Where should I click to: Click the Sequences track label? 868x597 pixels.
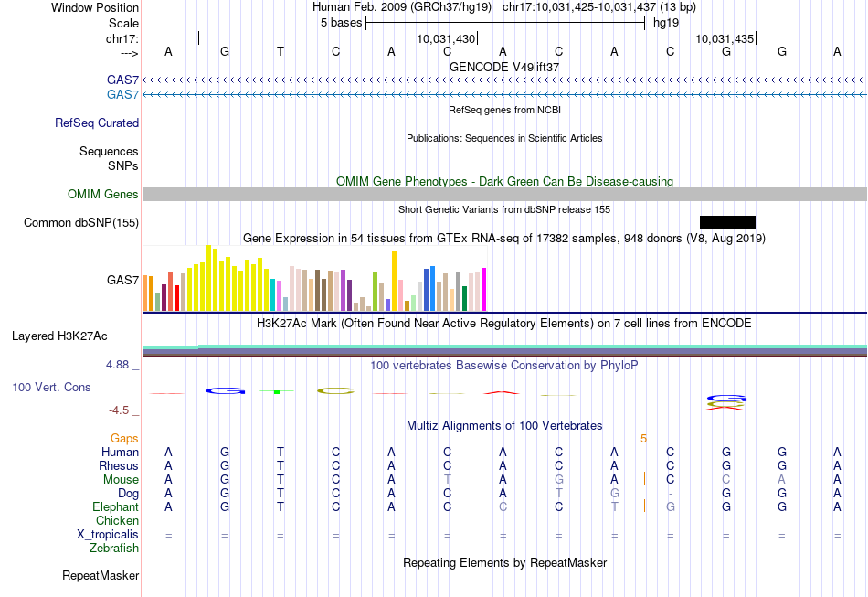[x=109, y=151]
